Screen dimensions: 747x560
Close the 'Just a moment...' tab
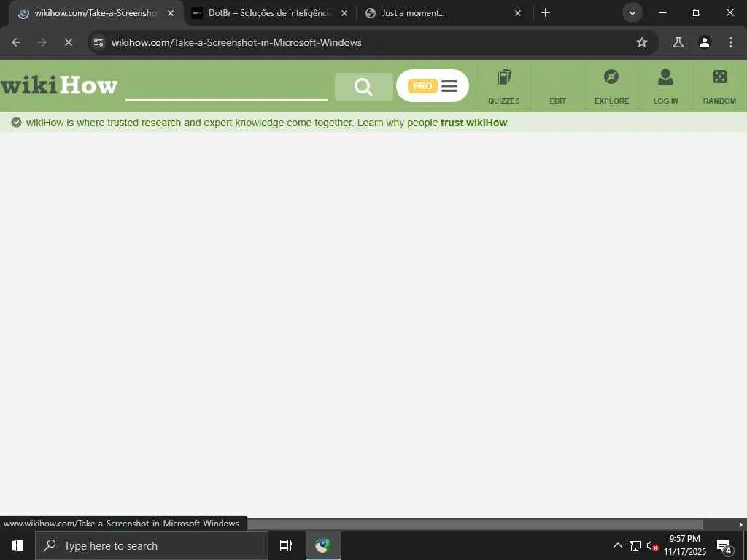(x=518, y=13)
